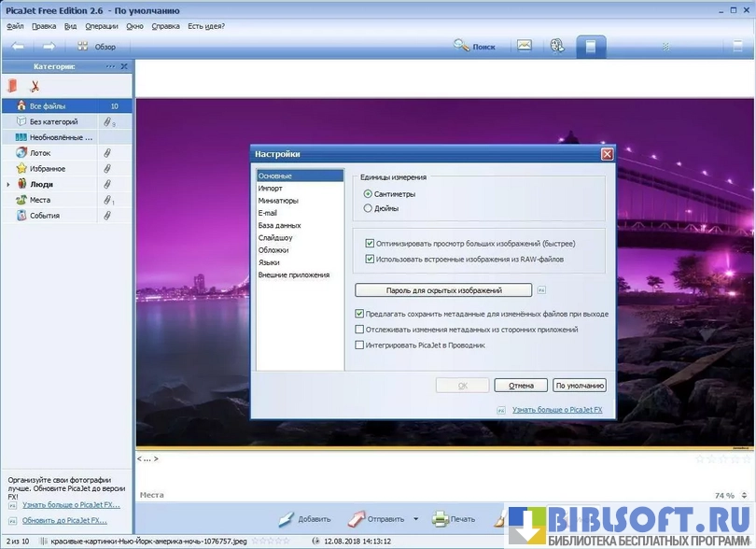Click the Обзор grid view icon
This screenshot has width=756, height=549.
click(83, 46)
